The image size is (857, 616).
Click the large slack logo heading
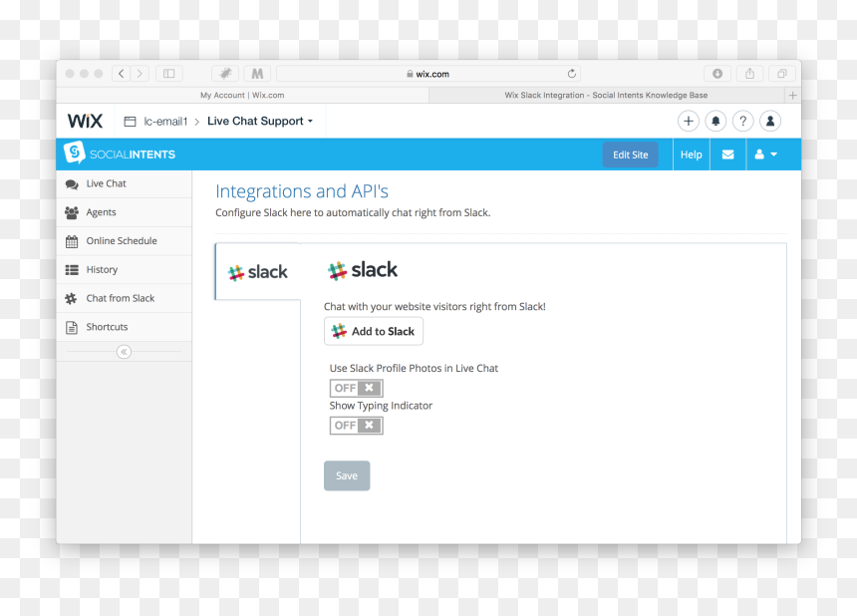[363, 270]
